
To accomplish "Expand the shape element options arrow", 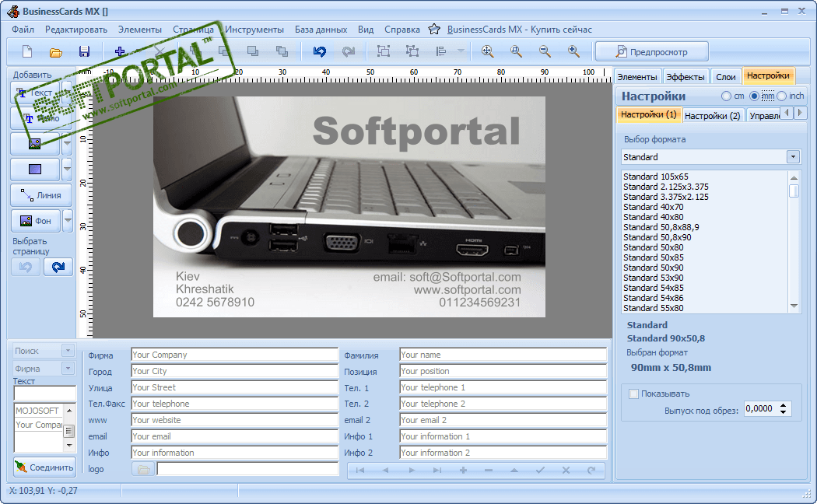I will [67, 170].
